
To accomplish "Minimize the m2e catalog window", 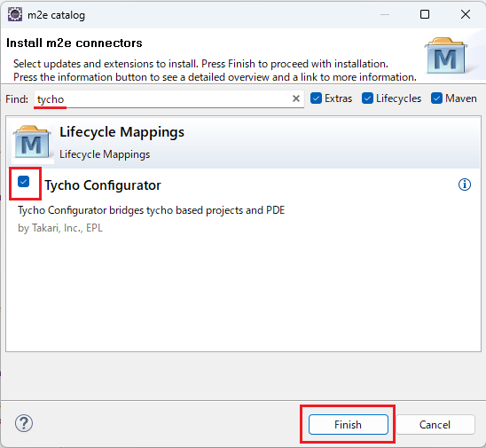I will pos(385,14).
